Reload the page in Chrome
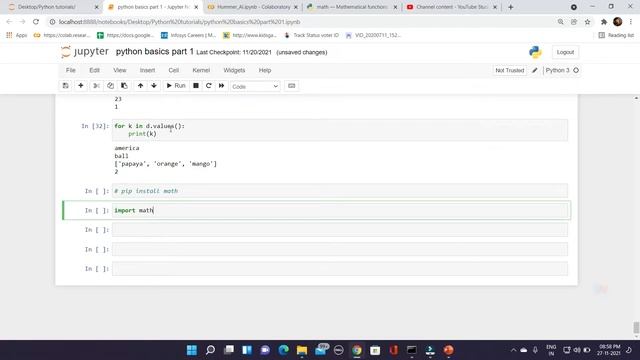This screenshot has width=640, height=360. (36, 22)
